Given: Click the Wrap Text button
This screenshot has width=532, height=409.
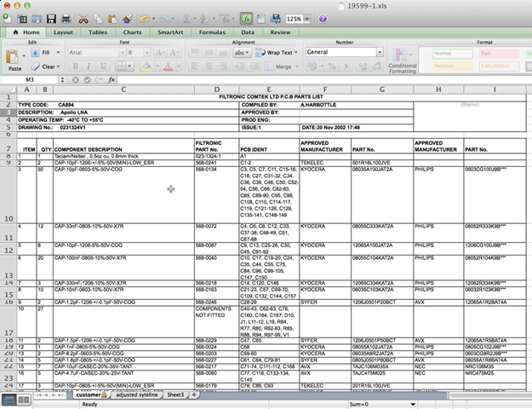Looking at the screenshot, I should [x=276, y=52].
